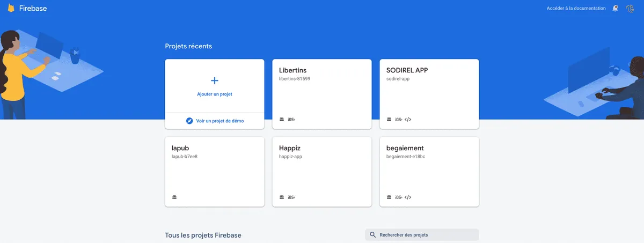
Task: Click web code icon on SODIREL APP card
Action: tap(408, 119)
